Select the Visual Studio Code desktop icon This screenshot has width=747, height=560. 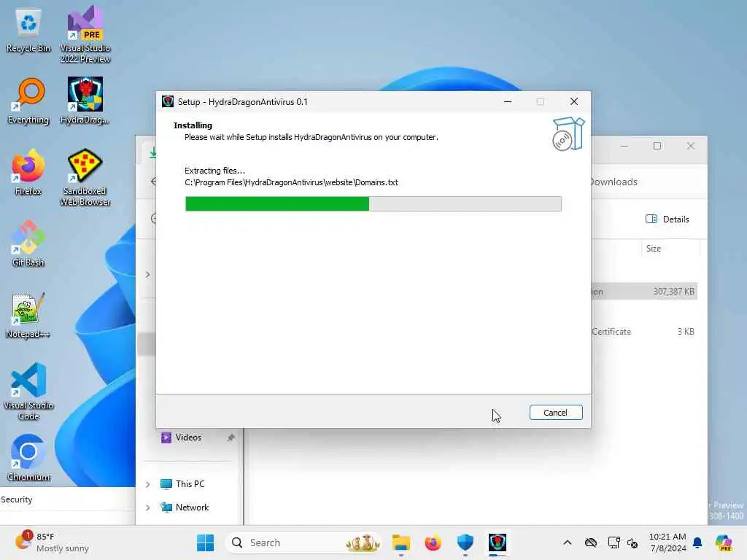pyautogui.click(x=28, y=392)
